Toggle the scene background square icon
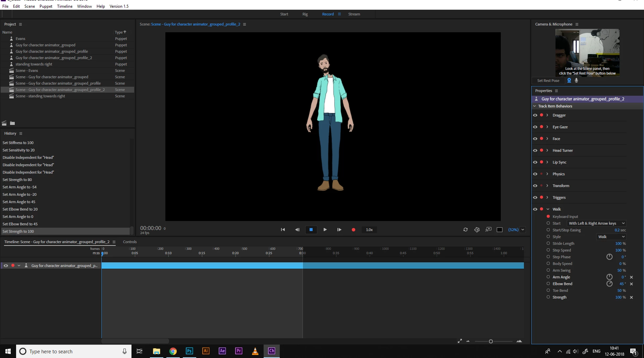 pos(499,230)
